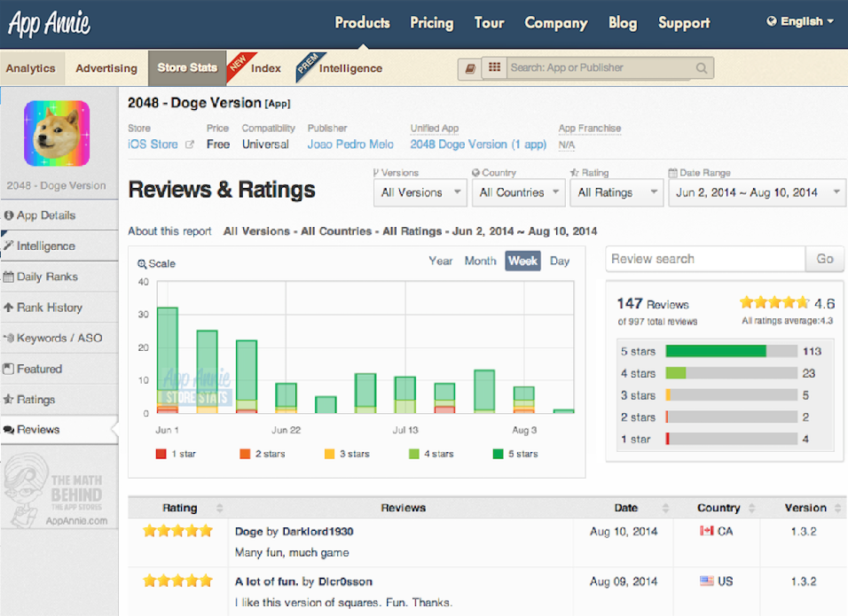
Task: Open the iOS Store external link icon
Action: tap(189, 144)
